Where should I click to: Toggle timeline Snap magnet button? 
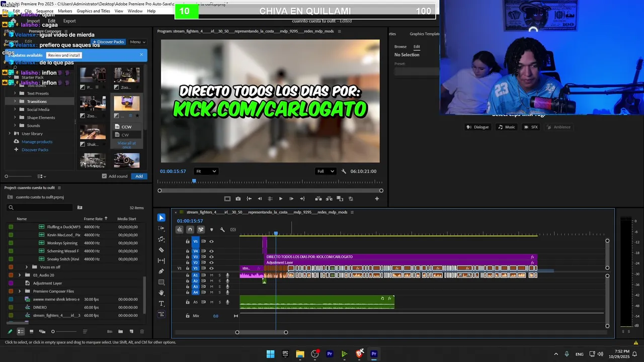click(190, 230)
